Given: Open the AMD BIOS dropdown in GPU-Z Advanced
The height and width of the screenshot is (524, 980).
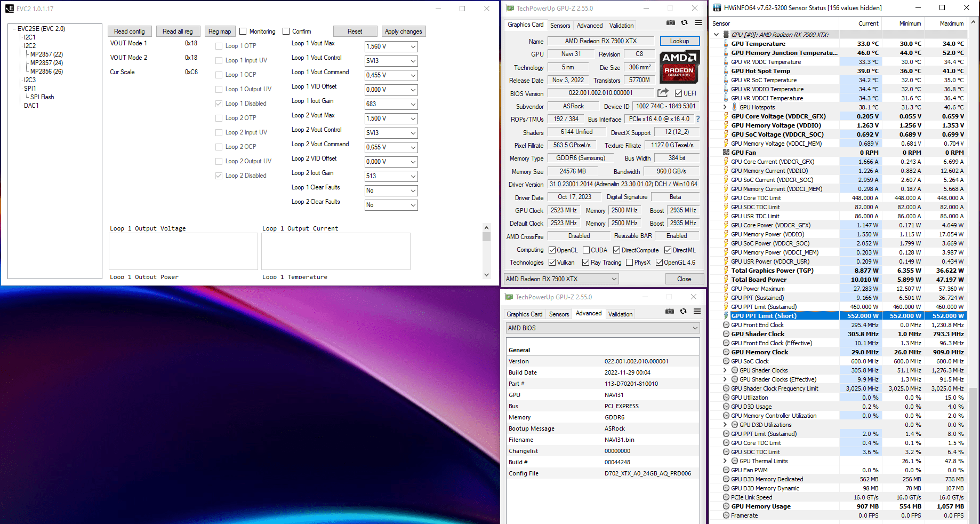Looking at the screenshot, I should (x=603, y=328).
